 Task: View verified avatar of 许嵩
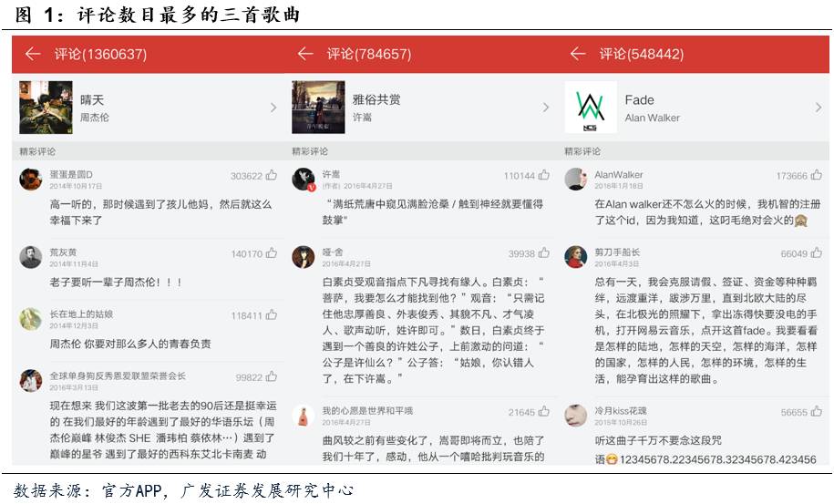tap(304, 180)
